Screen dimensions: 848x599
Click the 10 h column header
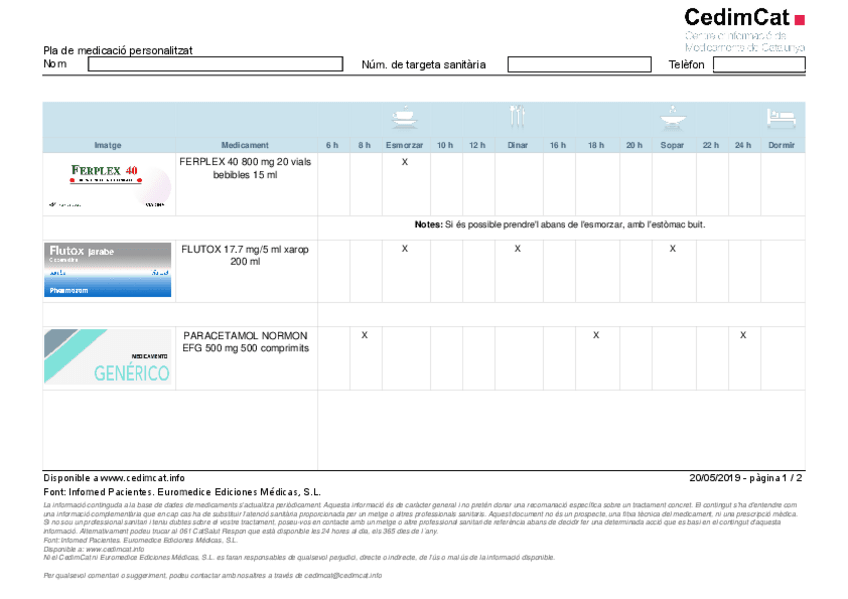pos(445,145)
